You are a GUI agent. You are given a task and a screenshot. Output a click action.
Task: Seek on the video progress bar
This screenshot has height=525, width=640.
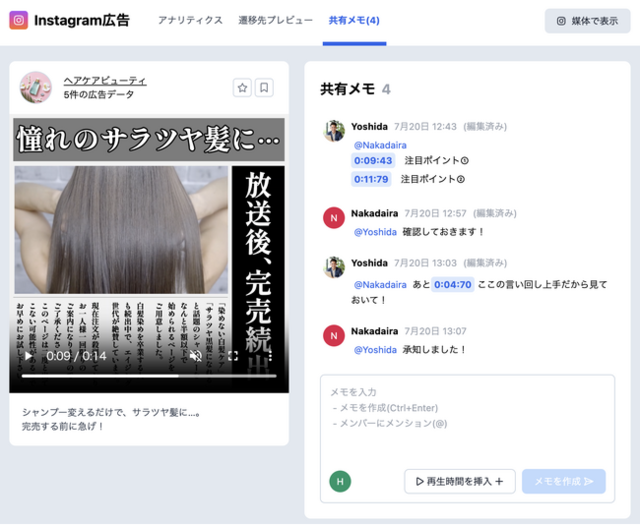pos(149,376)
